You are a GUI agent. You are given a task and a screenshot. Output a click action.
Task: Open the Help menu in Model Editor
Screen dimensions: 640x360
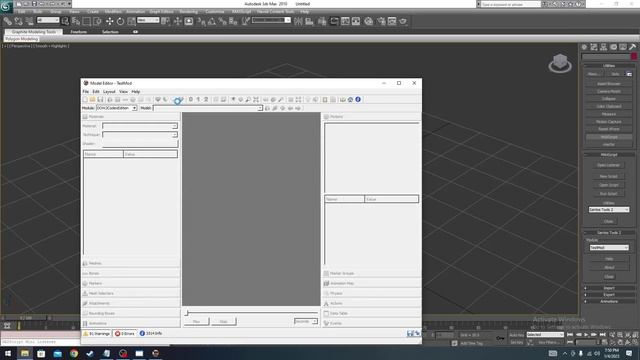(x=136, y=91)
